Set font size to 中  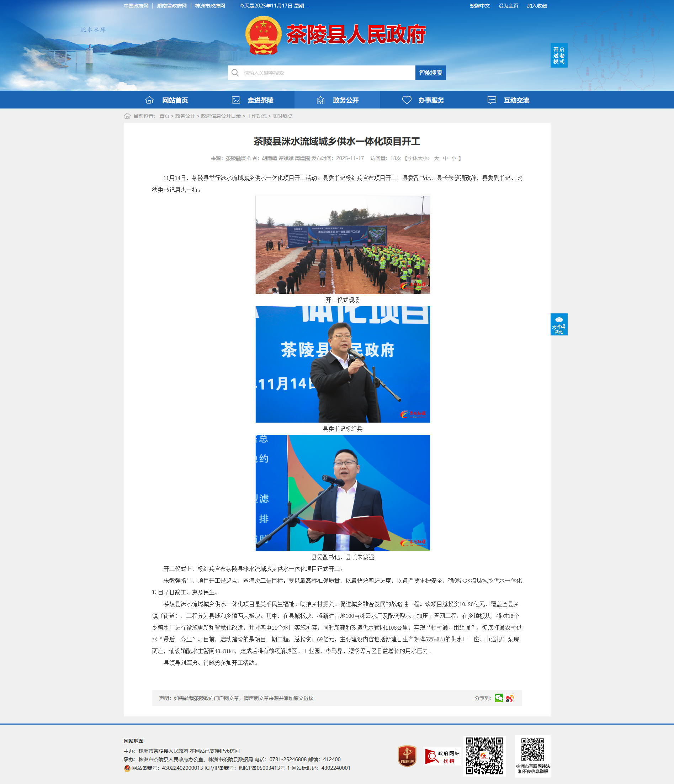pyautogui.click(x=445, y=159)
